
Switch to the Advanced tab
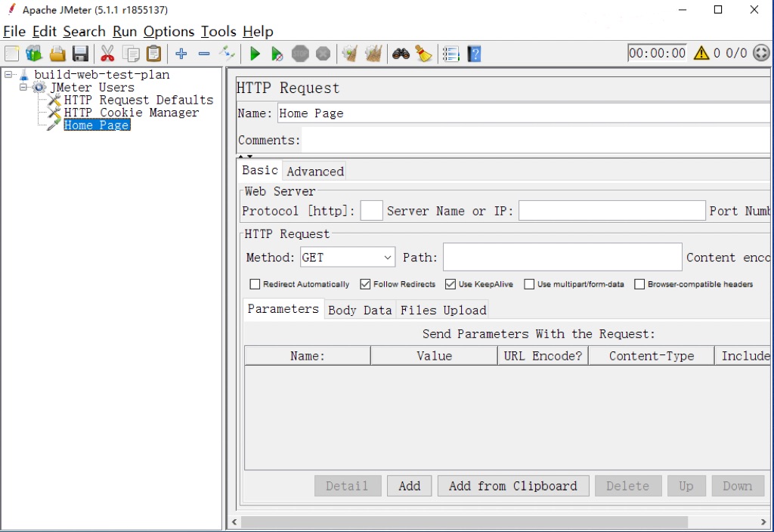pos(315,172)
